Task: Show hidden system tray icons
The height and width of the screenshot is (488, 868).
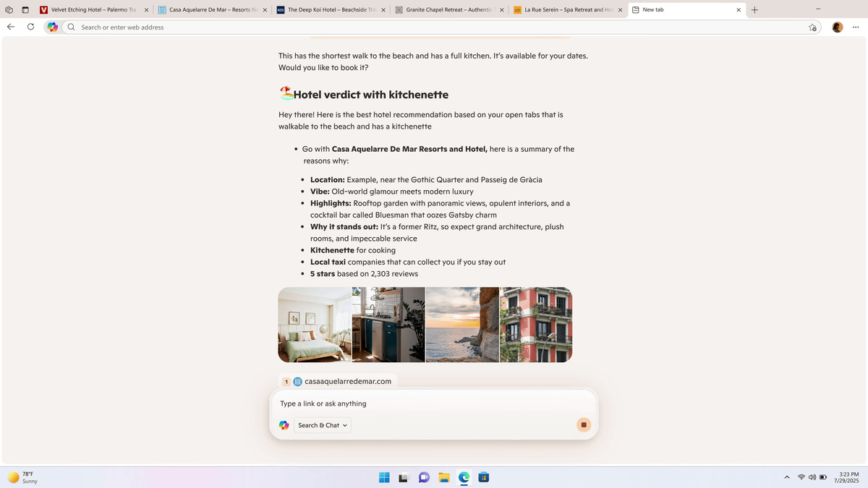Action: (787, 477)
